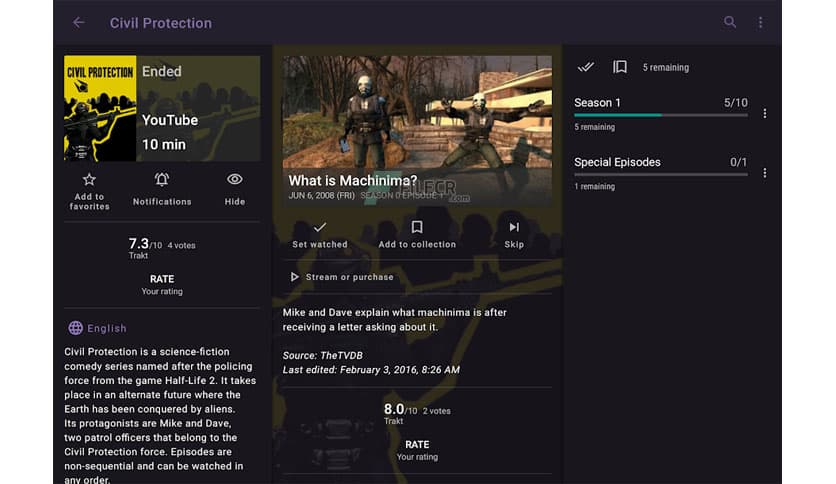
Task: Click Stream or purchase
Action: pos(342,277)
